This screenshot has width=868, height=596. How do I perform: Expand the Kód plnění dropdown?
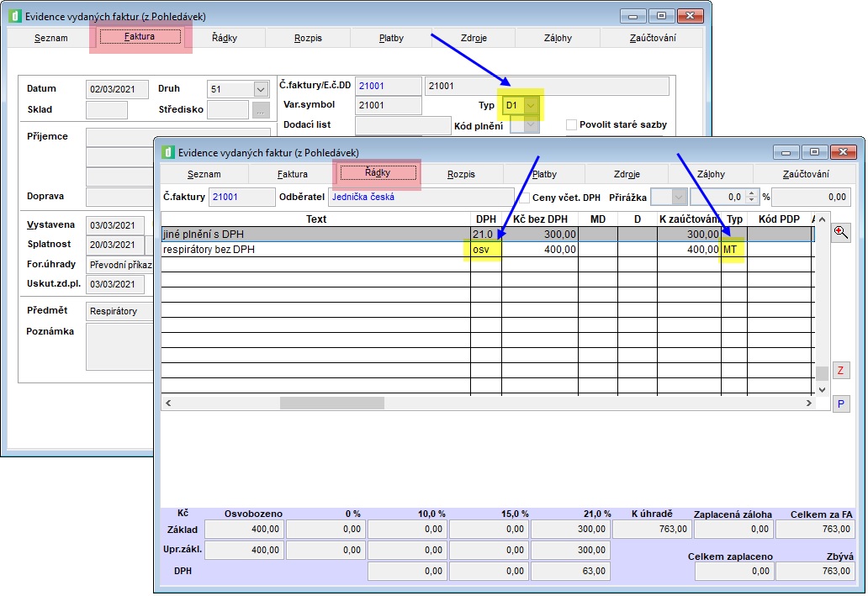point(531,125)
